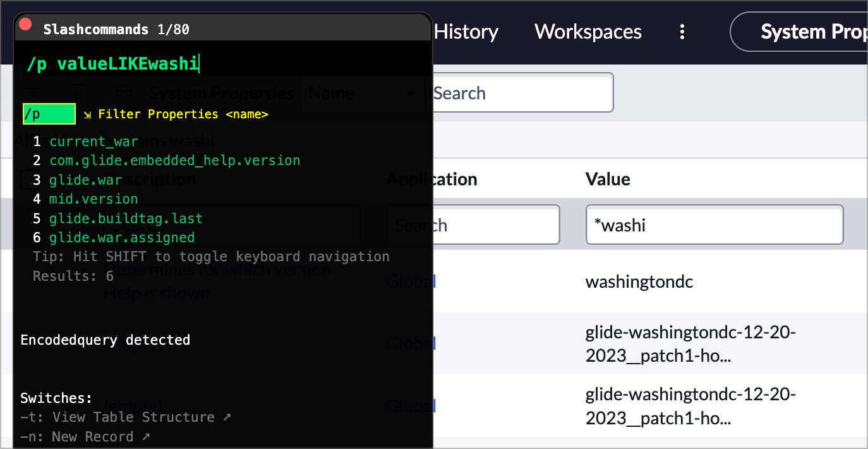Open the three-dot kebab menu in the navbar

coord(682,32)
